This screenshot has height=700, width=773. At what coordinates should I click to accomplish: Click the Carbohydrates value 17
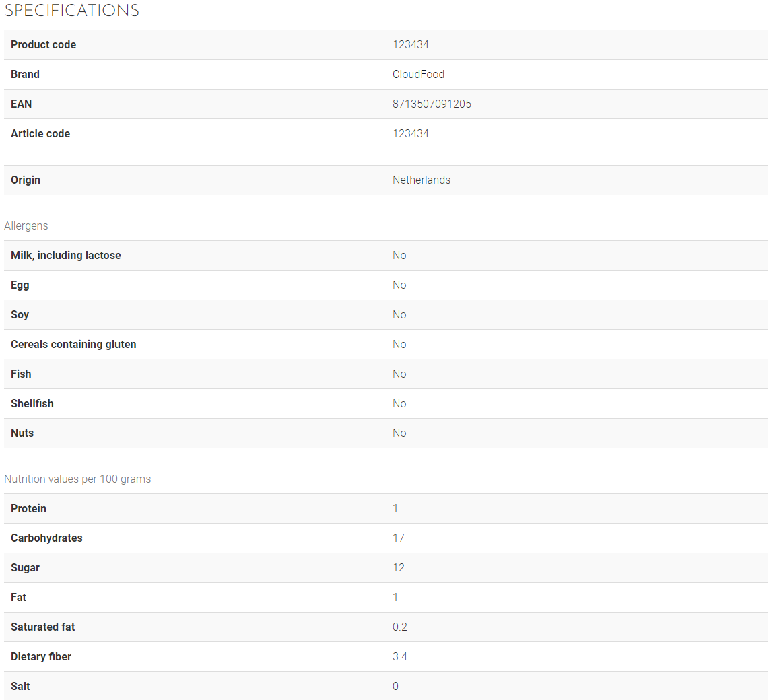click(x=399, y=538)
